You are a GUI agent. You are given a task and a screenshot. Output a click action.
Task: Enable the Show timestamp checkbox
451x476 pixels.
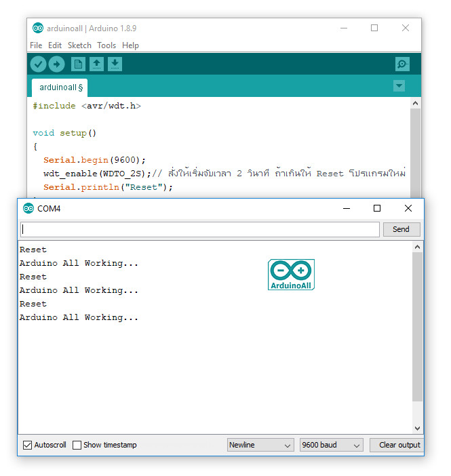coord(77,445)
